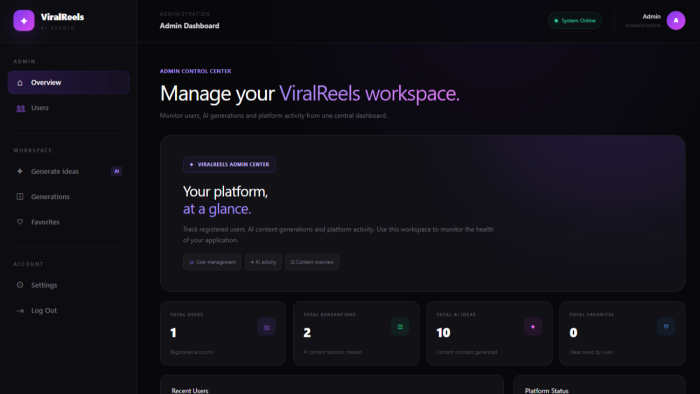Image resolution: width=700 pixels, height=394 pixels.
Task: Click Log Out in the sidebar
Action: (68, 311)
